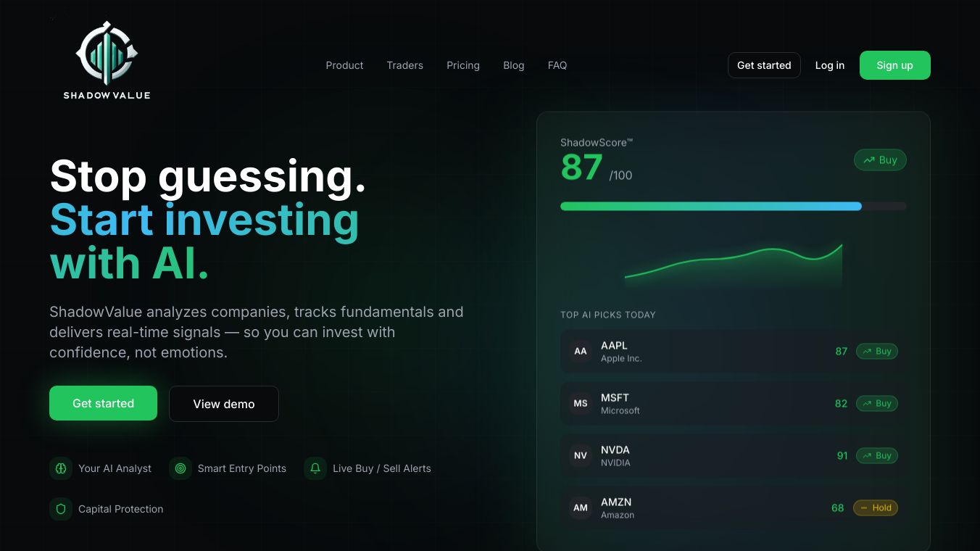Click the green hero Get started button

click(103, 403)
